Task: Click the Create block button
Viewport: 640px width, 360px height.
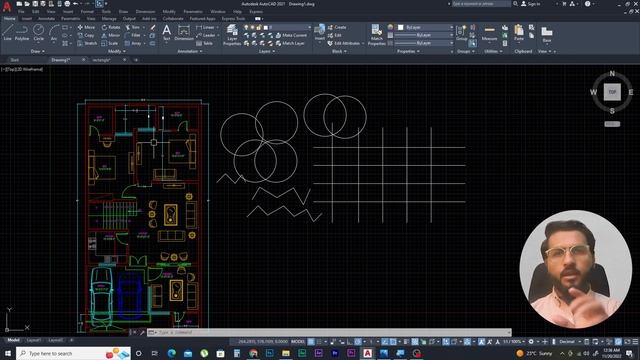Action: [x=337, y=27]
